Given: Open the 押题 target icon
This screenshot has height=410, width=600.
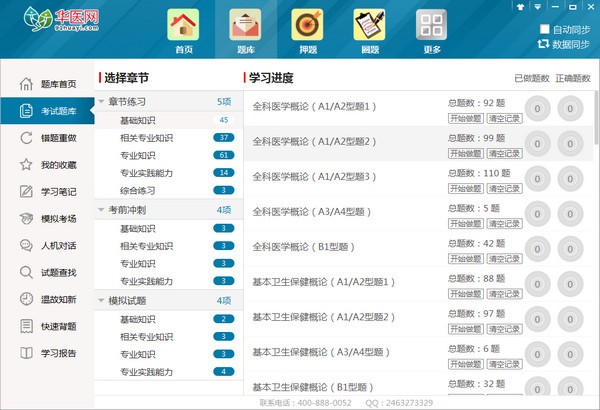Looking at the screenshot, I should coord(307,25).
